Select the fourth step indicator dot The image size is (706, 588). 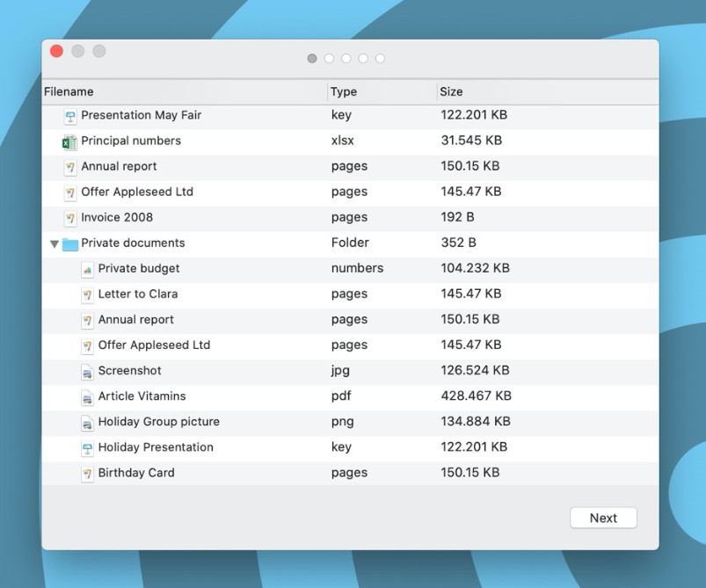tap(363, 59)
